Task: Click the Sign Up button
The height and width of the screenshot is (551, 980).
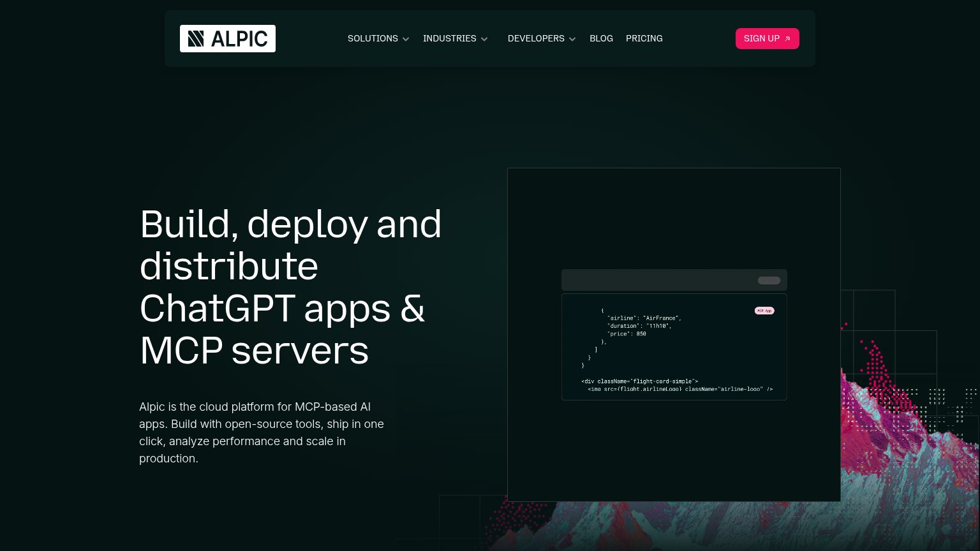Action: click(x=768, y=38)
